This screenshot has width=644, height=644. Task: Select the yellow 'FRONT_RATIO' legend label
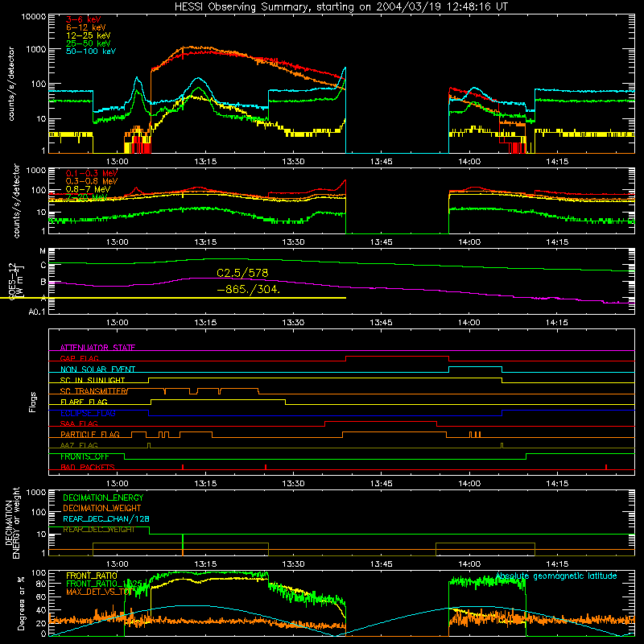[x=92, y=576]
